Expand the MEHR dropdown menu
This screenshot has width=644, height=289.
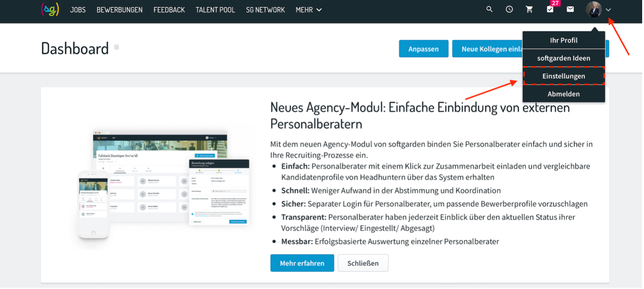(x=309, y=10)
